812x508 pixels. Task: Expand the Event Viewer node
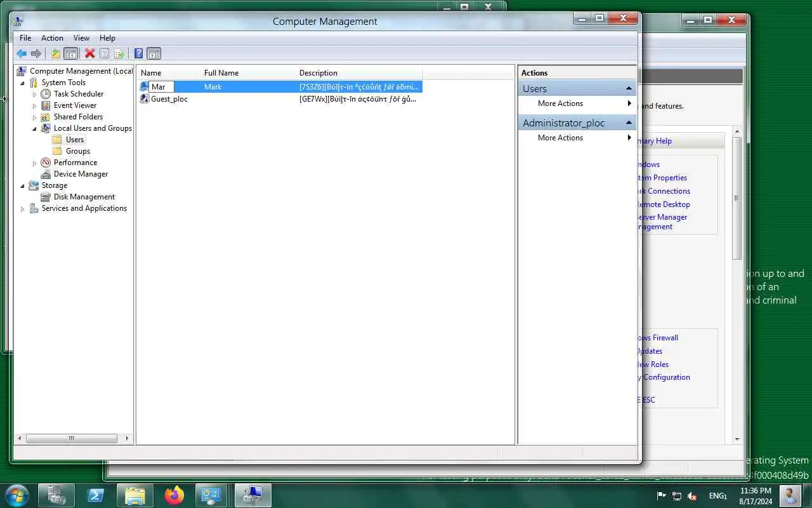pos(35,105)
